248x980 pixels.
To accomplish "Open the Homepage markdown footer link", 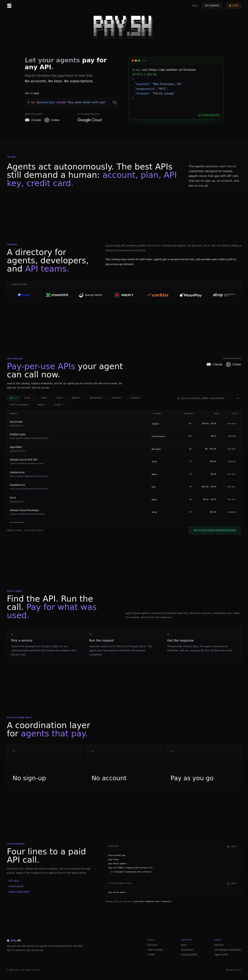I will pyautogui.click(x=228, y=950).
